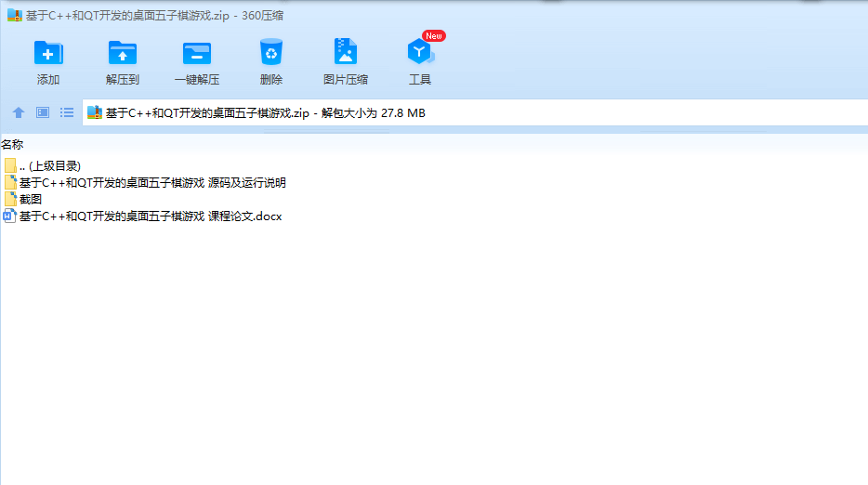The width and height of the screenshot is (868, 485).
Task: Open the 图片压缩 image compression tool
Action: point(346,62)
